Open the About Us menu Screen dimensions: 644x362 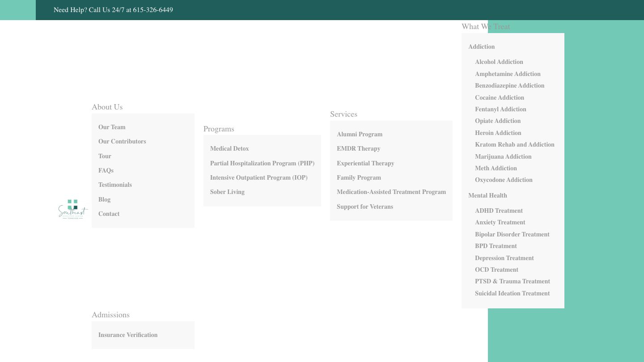[107, 107]
